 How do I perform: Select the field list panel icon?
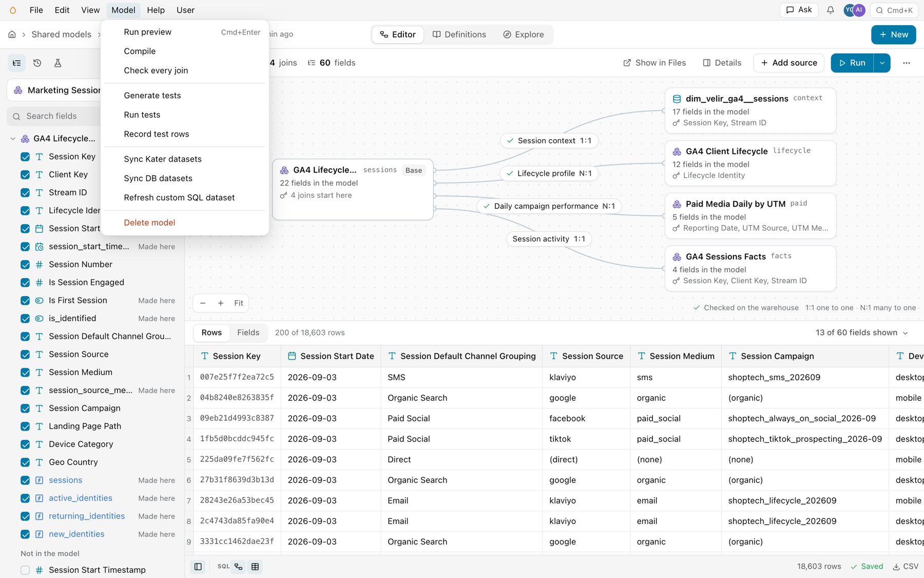click(17, 63)
